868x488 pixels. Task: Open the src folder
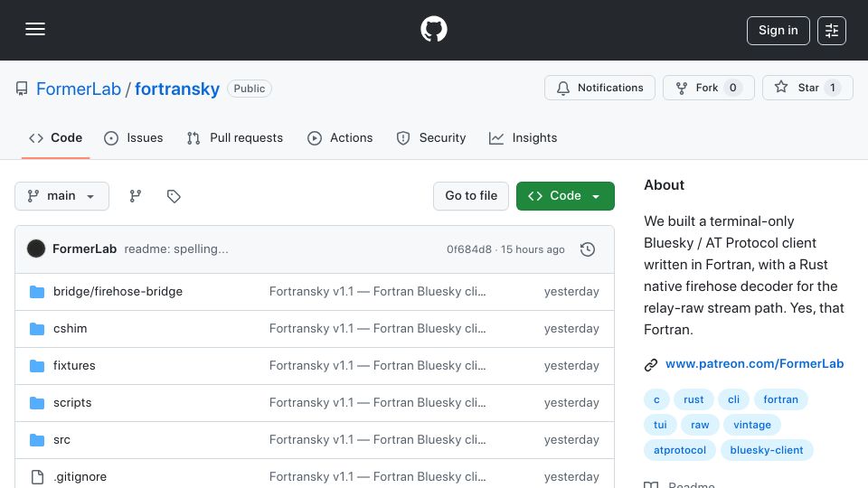pos(62,440)
